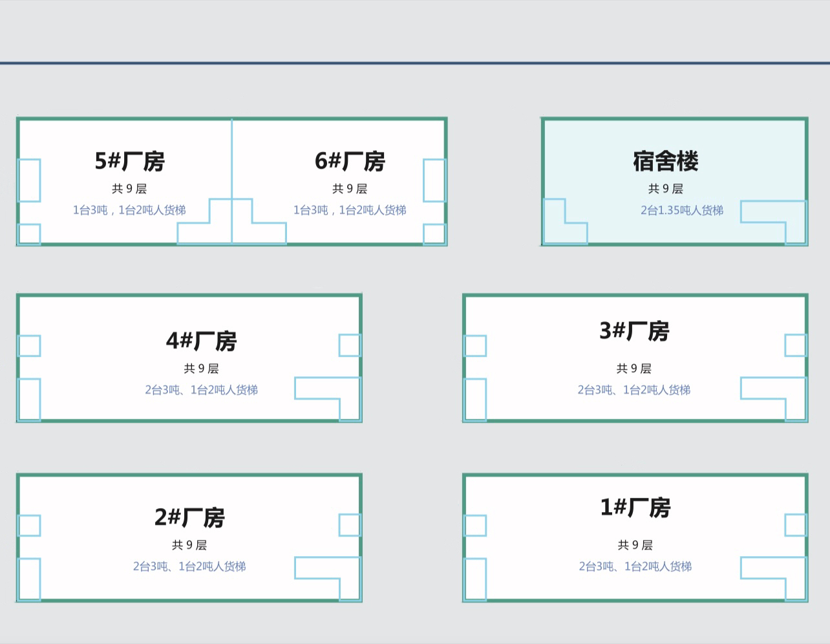Click elevator info 2台3吨 under 1#厂房
Image resolution: width=830 pixels, height=644 pixels.
point(635,566)
